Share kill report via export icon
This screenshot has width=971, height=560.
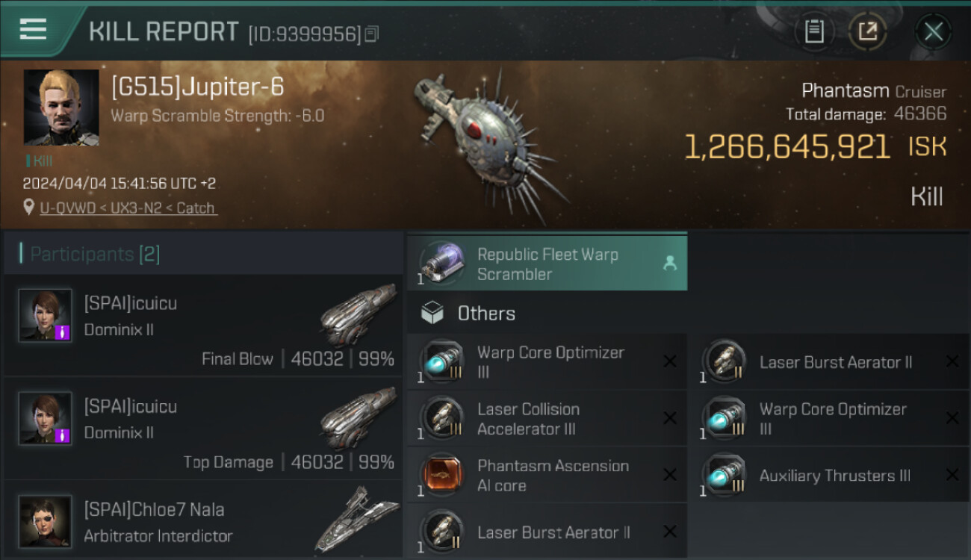pos(867,31)
